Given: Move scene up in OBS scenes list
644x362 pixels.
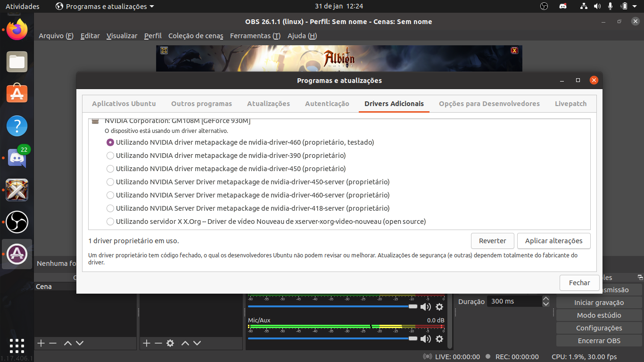Looking at the screenshot, I should click(68, 343).
